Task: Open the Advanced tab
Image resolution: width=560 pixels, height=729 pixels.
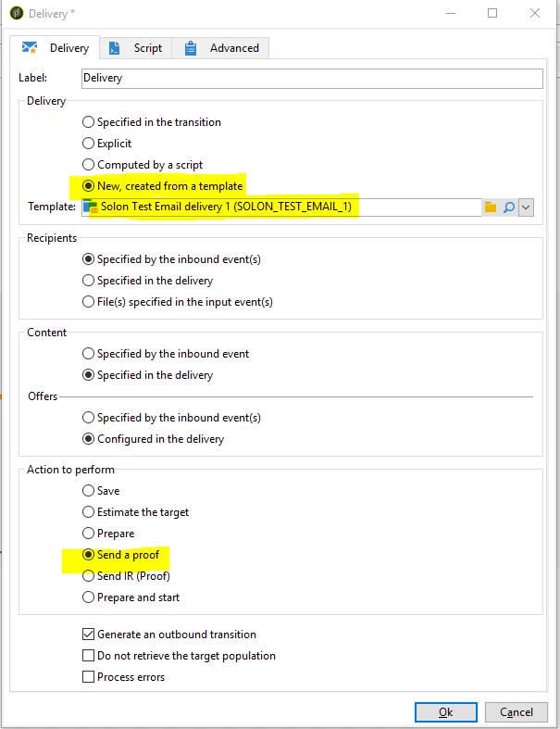Action: tap(220, 48)
